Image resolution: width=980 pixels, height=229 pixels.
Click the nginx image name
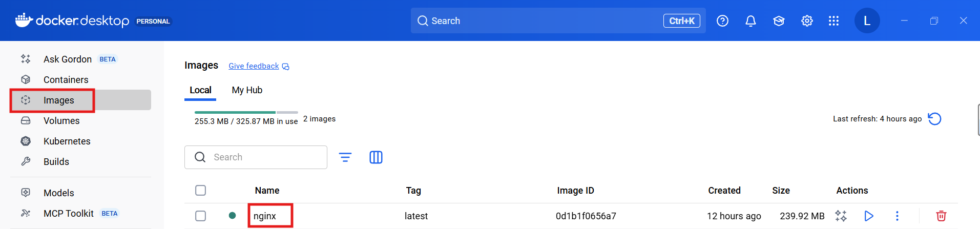[265, 216]
